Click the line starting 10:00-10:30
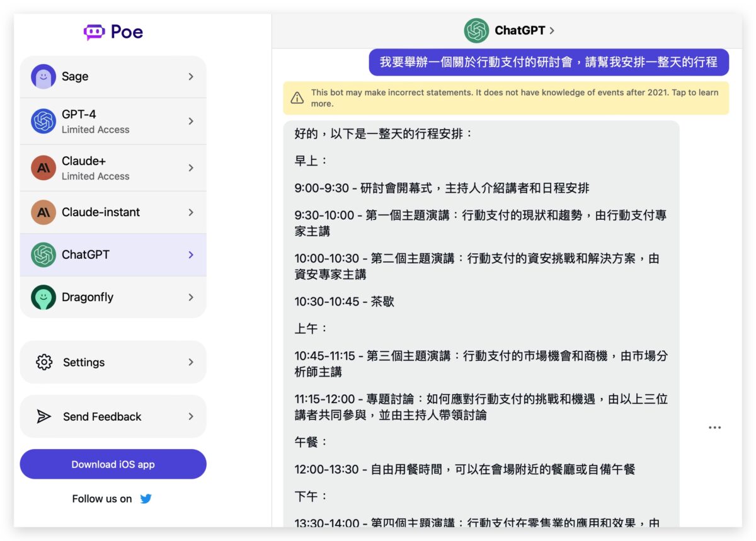 tap(477, 266)
